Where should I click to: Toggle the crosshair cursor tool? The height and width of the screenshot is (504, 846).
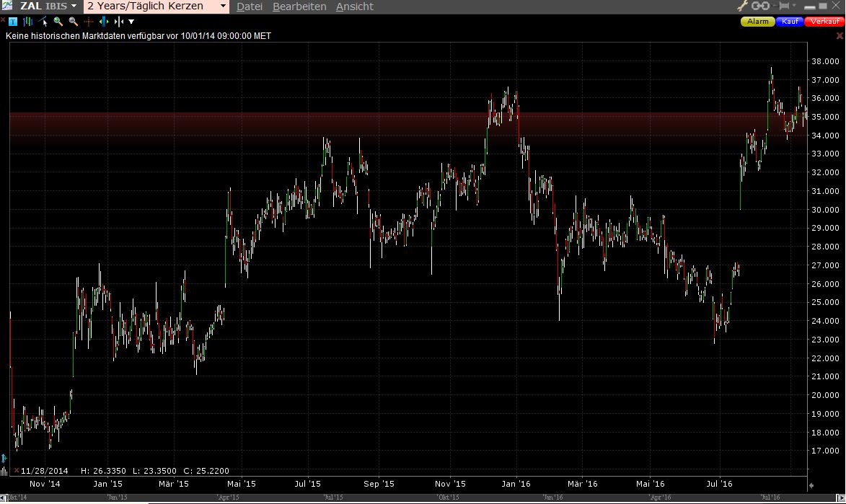point(89,22)
